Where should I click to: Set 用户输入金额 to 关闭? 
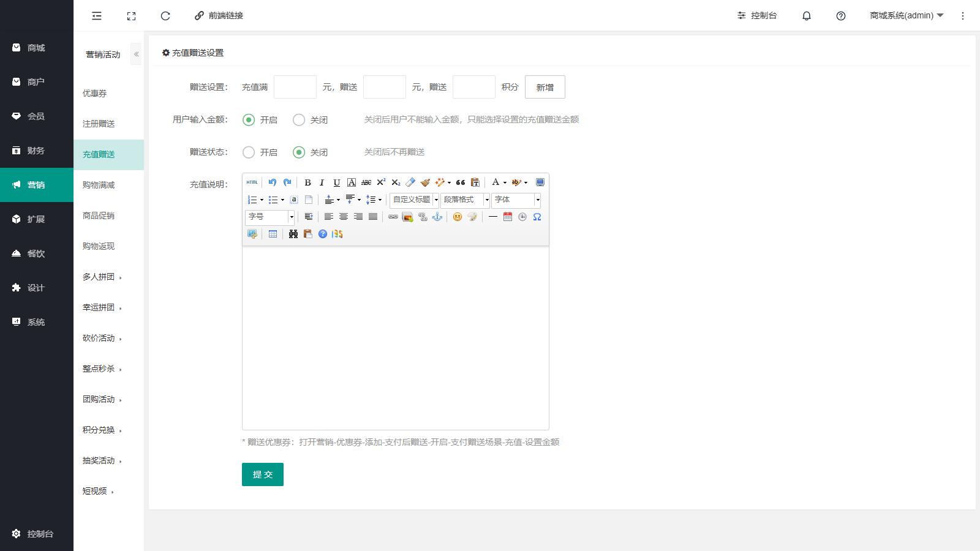(x=299, y=120)
